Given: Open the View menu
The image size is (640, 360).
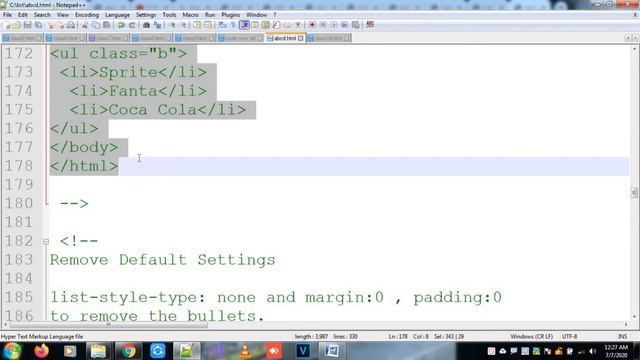Looking at the screenshot, I should (63, 15).
